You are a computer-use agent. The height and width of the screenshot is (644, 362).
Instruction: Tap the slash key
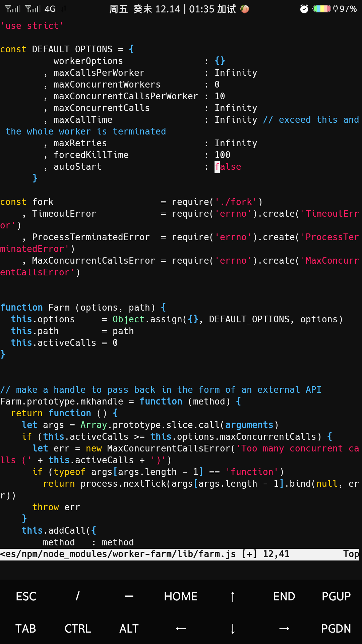[77, 596]
